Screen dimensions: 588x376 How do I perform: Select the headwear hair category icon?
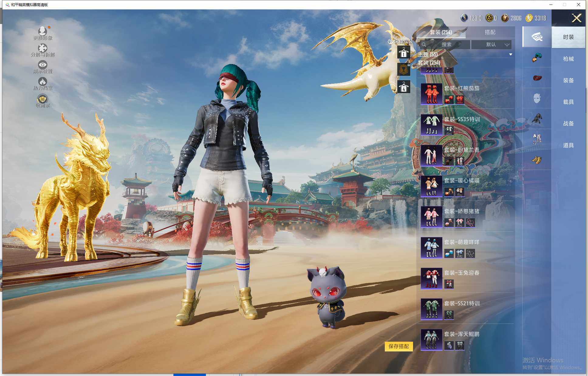[x=537, y=57]
